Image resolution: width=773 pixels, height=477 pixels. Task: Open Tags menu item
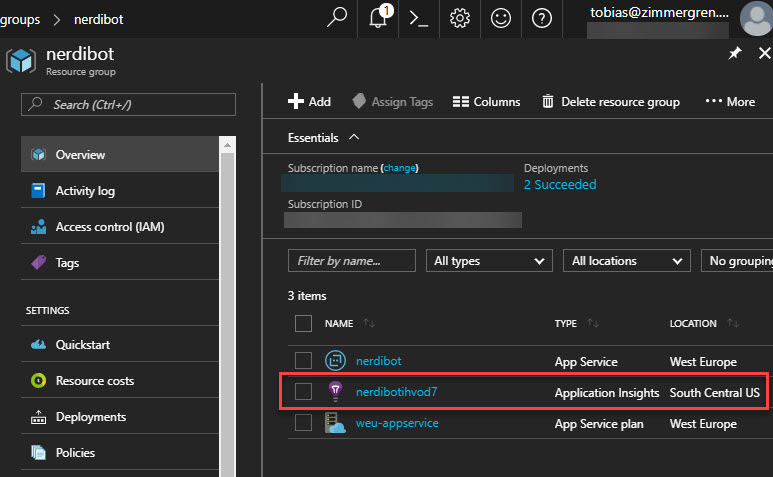pyautogui.click(x=120, y=262)
